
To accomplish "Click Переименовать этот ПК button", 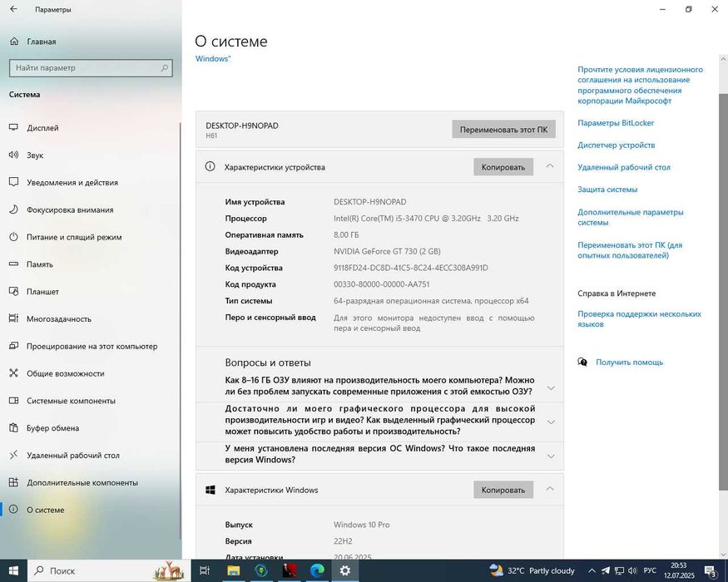I will pyautogui.click(x=503, y=129).
